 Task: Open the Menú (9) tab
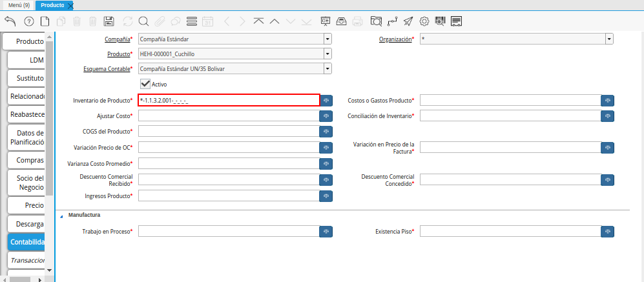(x=18, y=5)
